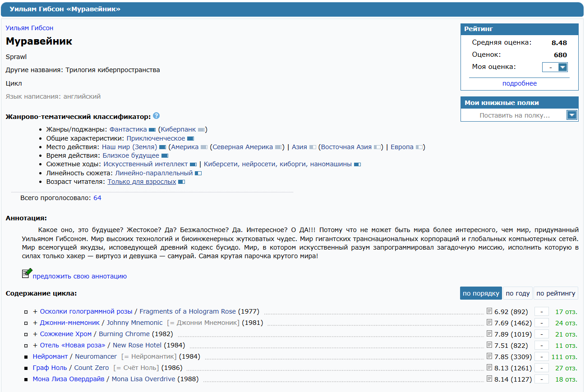This screenshot has height=392, width=585.
Task: Click the document icon in the Нейромант row
Action: tap(489, 356)
